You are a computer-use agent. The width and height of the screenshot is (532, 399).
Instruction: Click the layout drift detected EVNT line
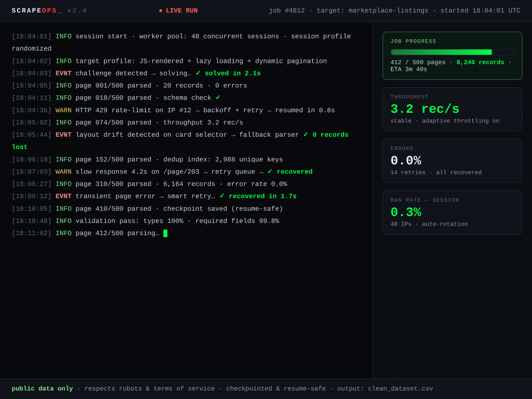[180, 141]
